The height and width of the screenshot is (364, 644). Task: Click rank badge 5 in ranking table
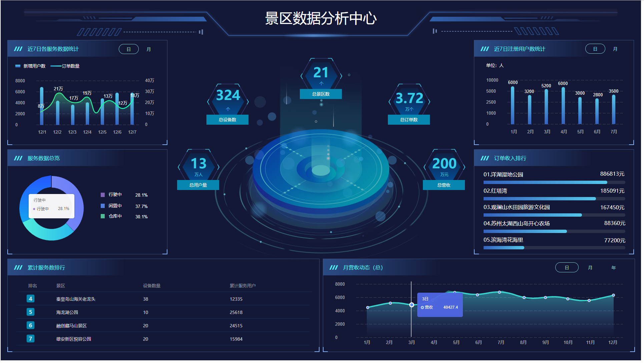coord(31,312)
